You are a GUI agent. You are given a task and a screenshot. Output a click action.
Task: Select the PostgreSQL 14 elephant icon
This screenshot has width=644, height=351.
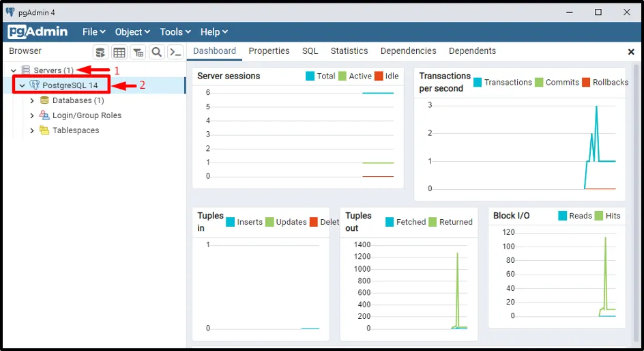click(x=34, y=85)
